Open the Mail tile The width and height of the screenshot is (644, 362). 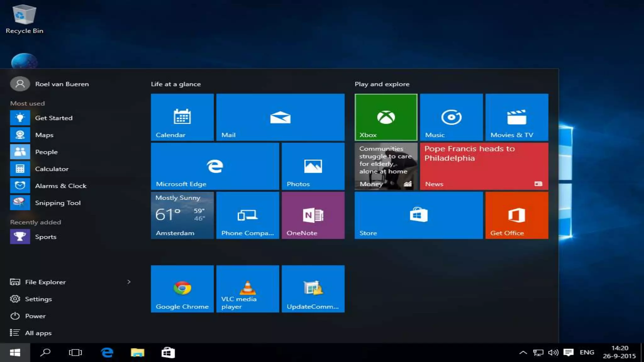pyautogui.click(x=280, y=117)
